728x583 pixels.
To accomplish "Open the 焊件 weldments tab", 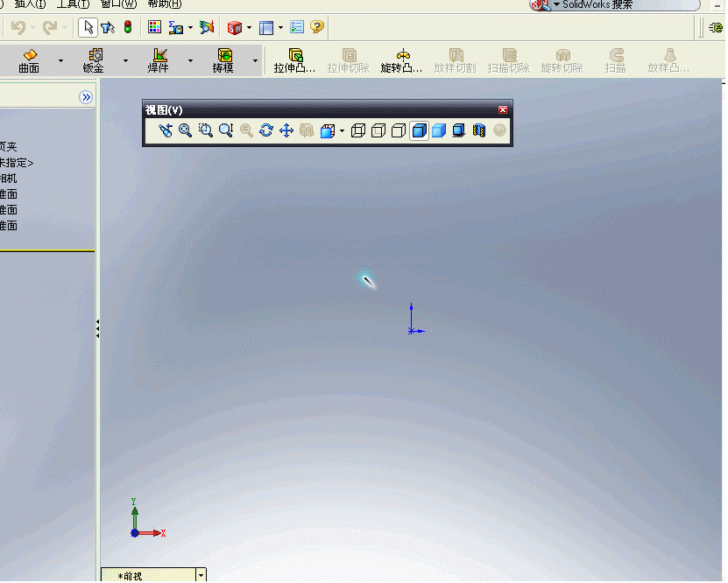I will pos(159,60).
